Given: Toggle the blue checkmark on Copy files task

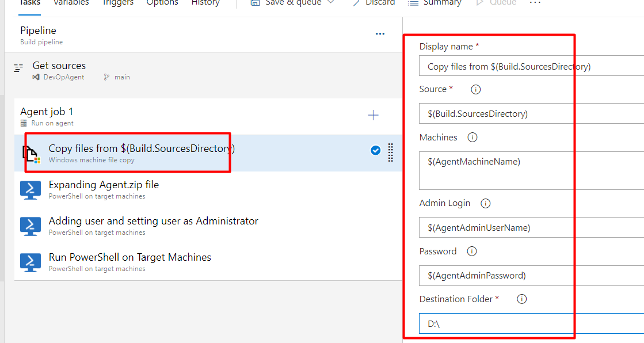Looking at the screenshot, I should [x=375, y=150].
